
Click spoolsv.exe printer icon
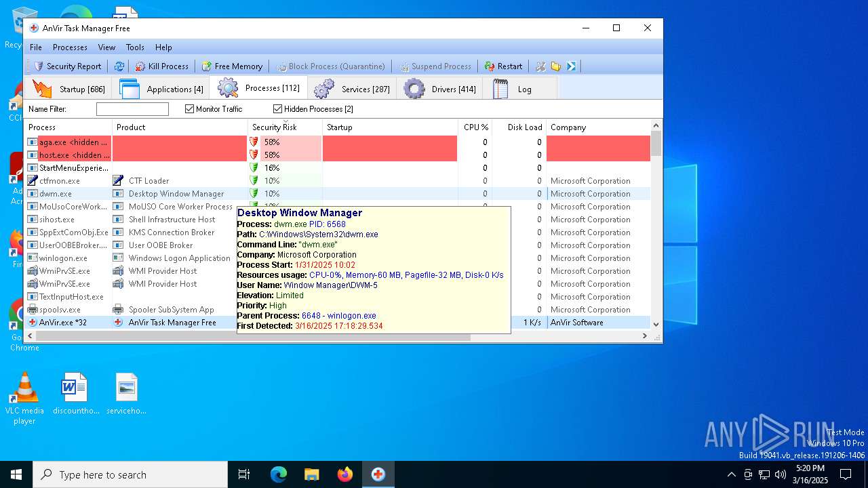click(32, 310)
